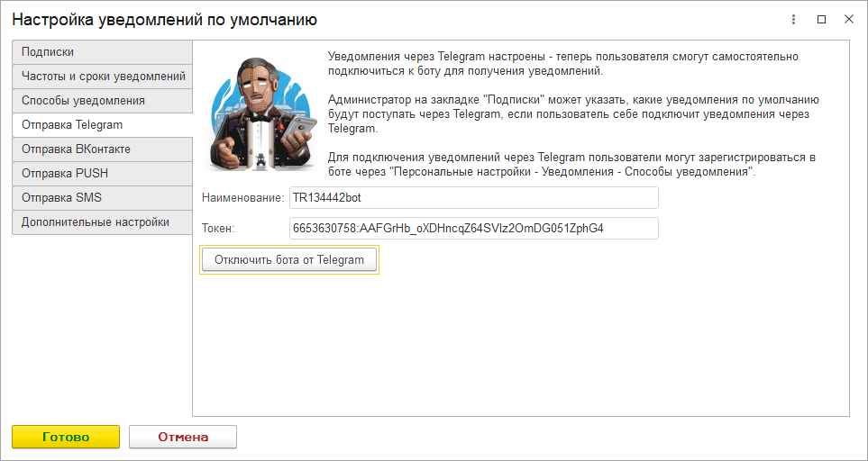Image resolution: width=868 pixels, height=461 pixels.
Task: Click the Наименование field with TR134442bot
Action: 474,198
